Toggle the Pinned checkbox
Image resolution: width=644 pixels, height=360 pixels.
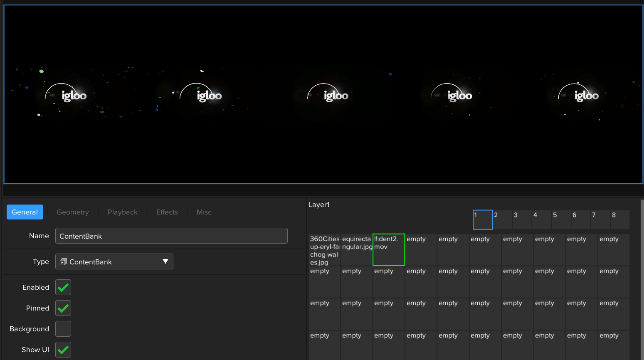(x=63, y=308)
